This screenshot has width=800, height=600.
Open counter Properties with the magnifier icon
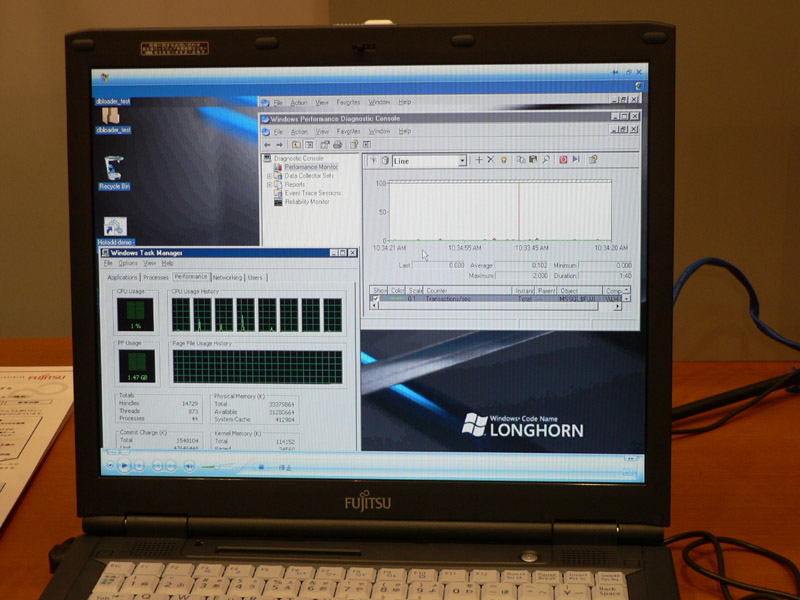point(545,160)
